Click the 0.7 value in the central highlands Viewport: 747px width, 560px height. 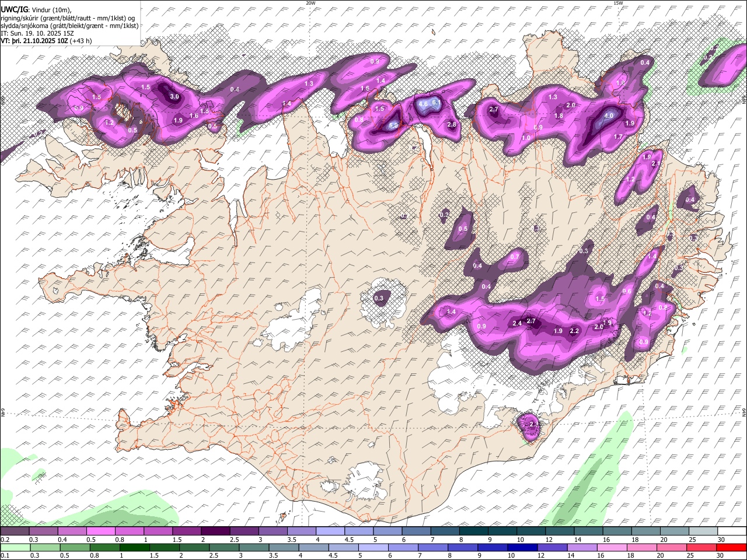point(515,257)
